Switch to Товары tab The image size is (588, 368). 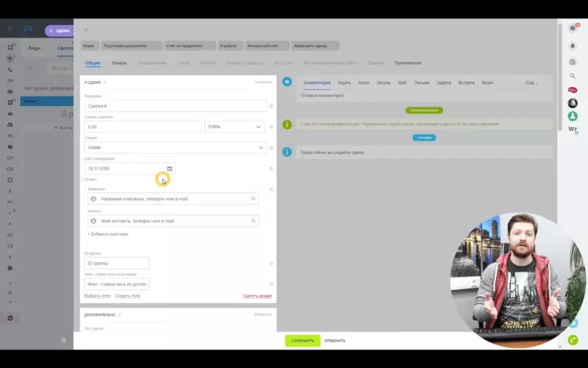(x=119, y=63)
